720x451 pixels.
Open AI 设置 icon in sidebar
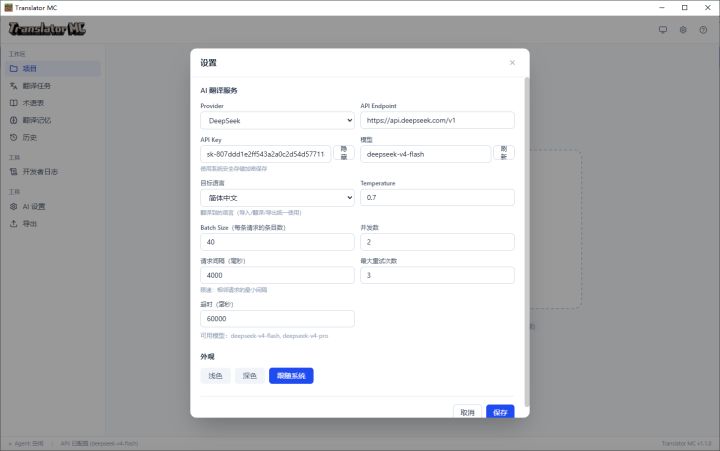(14, 207)
